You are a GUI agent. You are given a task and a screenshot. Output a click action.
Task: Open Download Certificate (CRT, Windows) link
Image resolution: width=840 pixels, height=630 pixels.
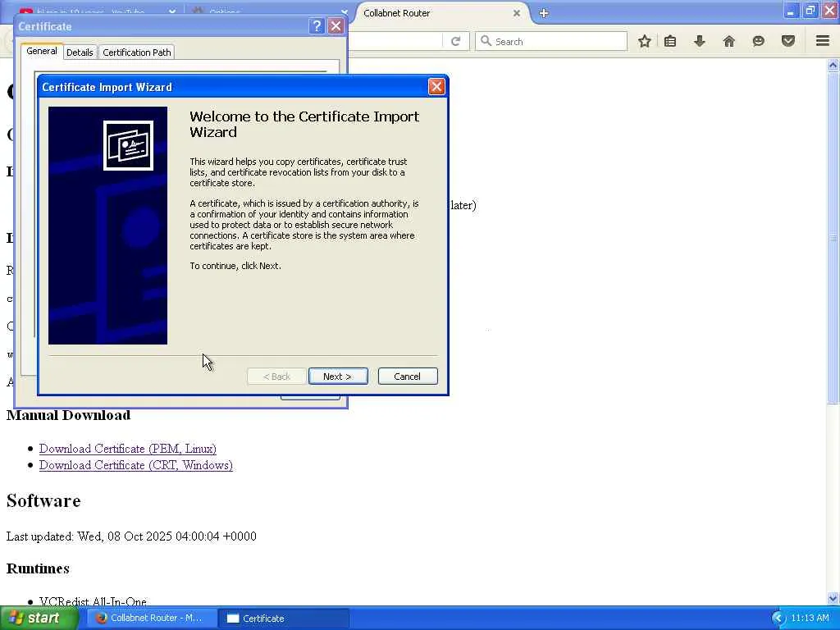coord(136,465)
